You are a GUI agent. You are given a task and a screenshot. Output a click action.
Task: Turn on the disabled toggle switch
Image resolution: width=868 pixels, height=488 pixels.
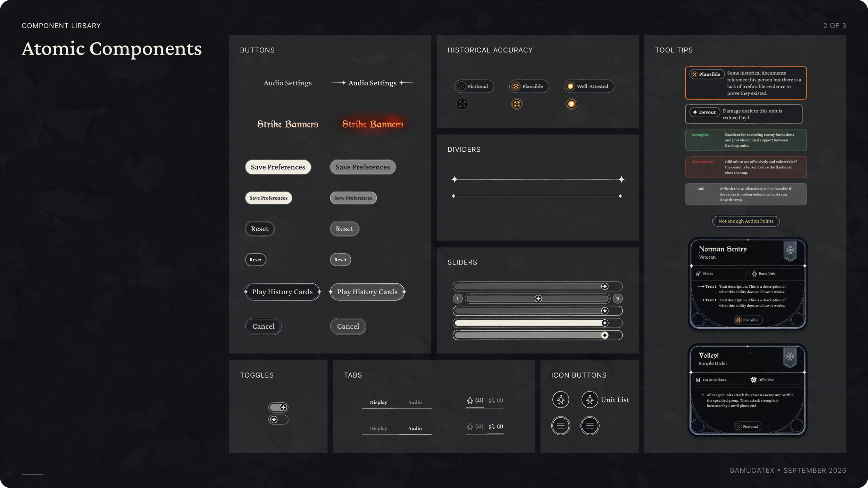pos(278,420)
